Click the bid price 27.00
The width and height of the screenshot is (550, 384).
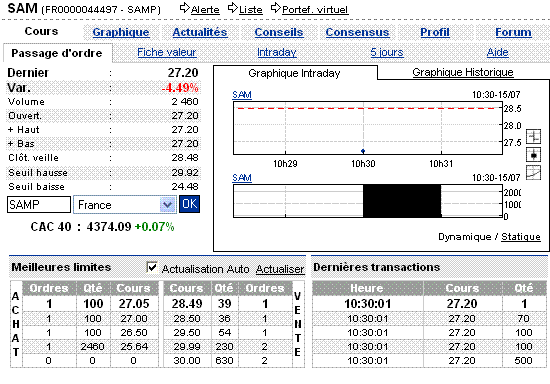tap(134, 318)
